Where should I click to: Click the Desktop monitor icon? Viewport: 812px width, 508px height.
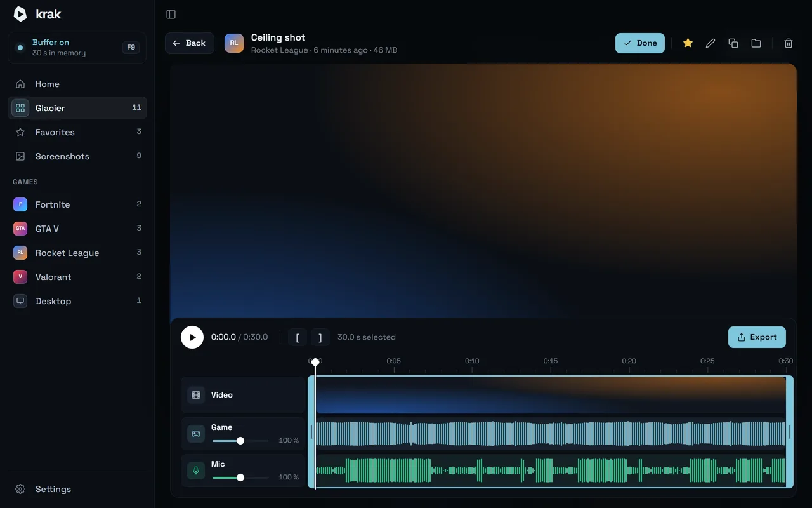[x=20, y=301]
